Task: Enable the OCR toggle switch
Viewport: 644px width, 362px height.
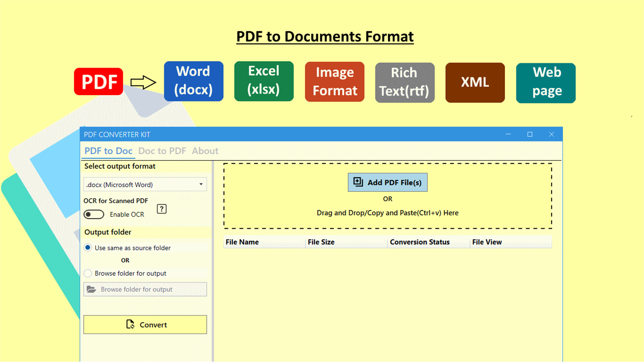Action: point(94,214)
